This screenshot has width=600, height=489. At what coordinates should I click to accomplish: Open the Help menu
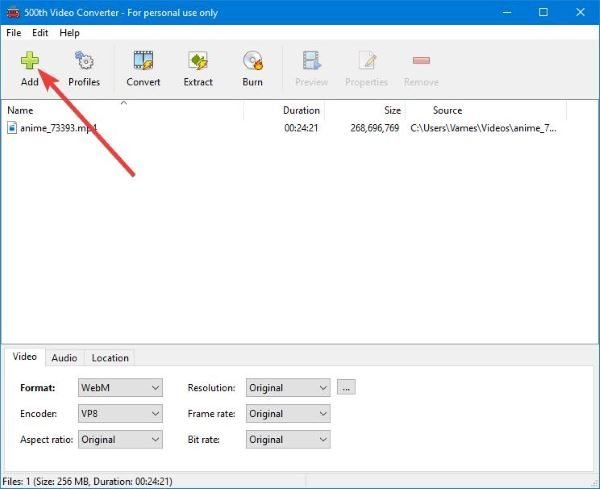pyautogui.click(x=69, y=33)
